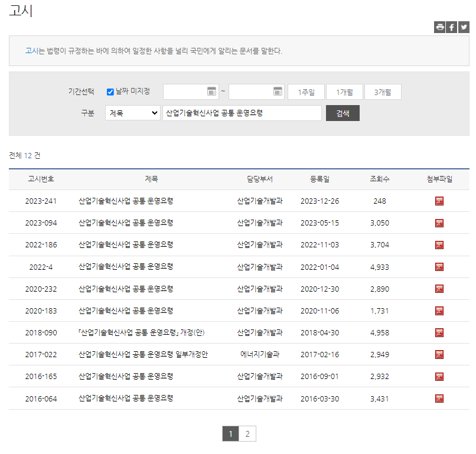Download attachment for notice 2016-064

click(439, 399)
